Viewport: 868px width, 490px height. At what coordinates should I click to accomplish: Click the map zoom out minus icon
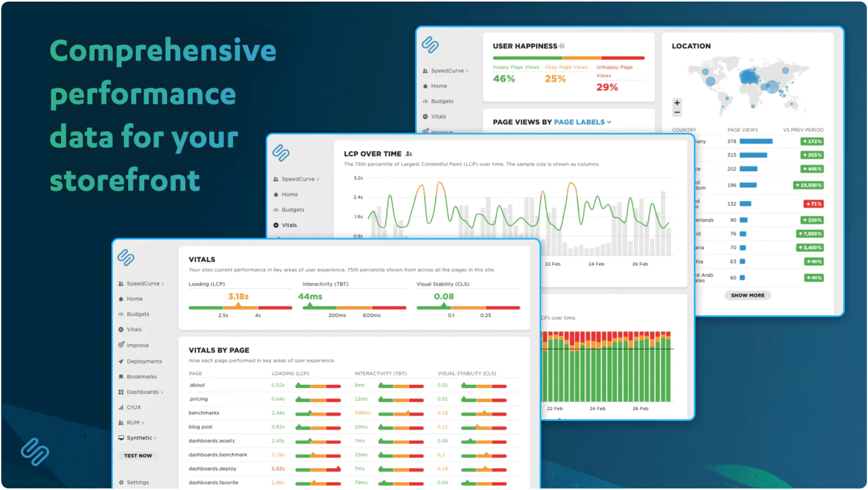click(677, 113)
